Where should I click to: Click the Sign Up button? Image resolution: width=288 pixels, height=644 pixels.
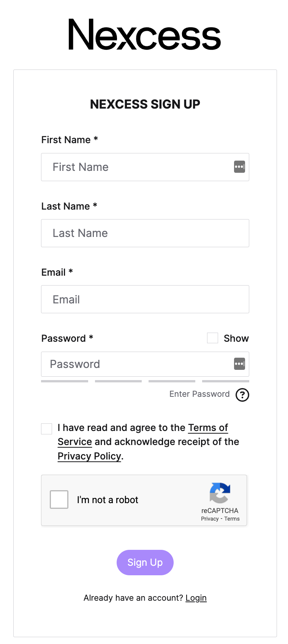145,562
